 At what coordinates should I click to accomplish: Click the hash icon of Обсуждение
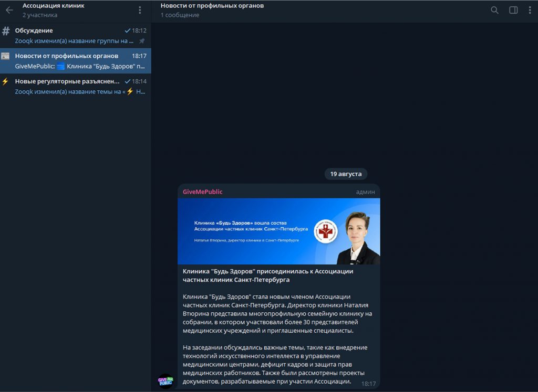pyautogui.click(x=6, y=31)
